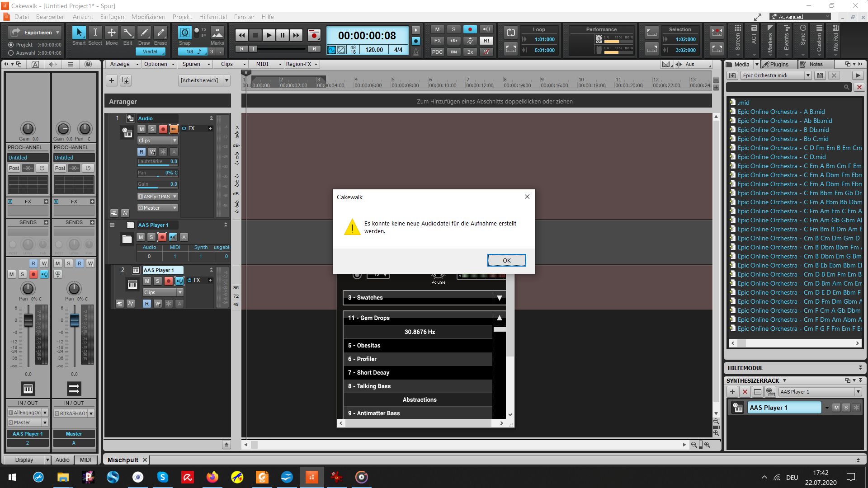Screen dimensions: 868x488
Task: Expand the 3 - Swatches dropdown
Action: tap(499, 298)
